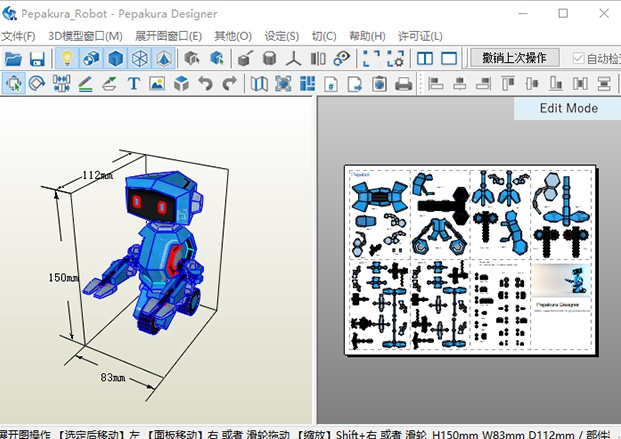Image resolution: width=621 pixels, height=439 pixels.
Task: Click the gray cylinder shape icon
Action: [x=269, y=59]
